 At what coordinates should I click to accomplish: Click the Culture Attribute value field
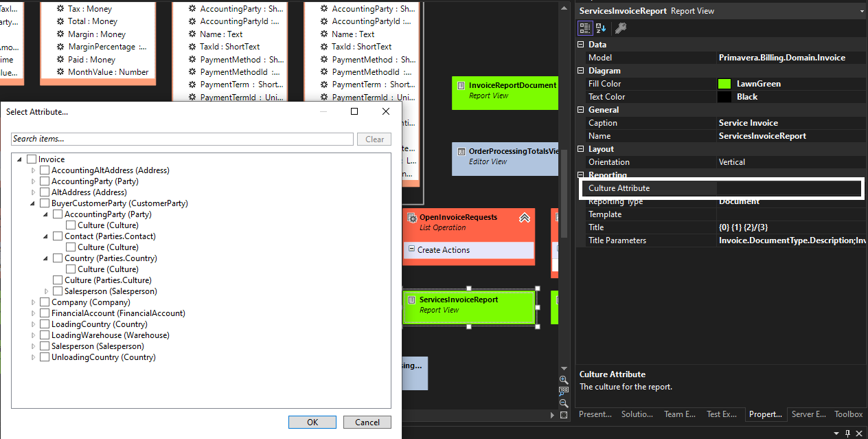pos(789,188)
